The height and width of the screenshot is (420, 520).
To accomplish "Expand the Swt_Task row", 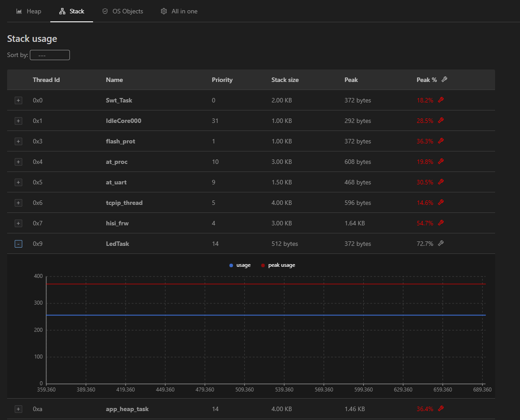I will click(19, 100).
